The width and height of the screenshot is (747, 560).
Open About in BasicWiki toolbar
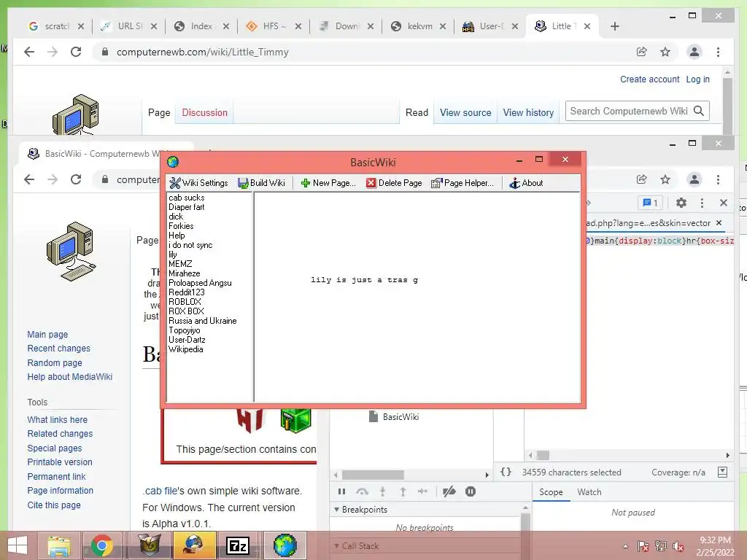point(526,183)
